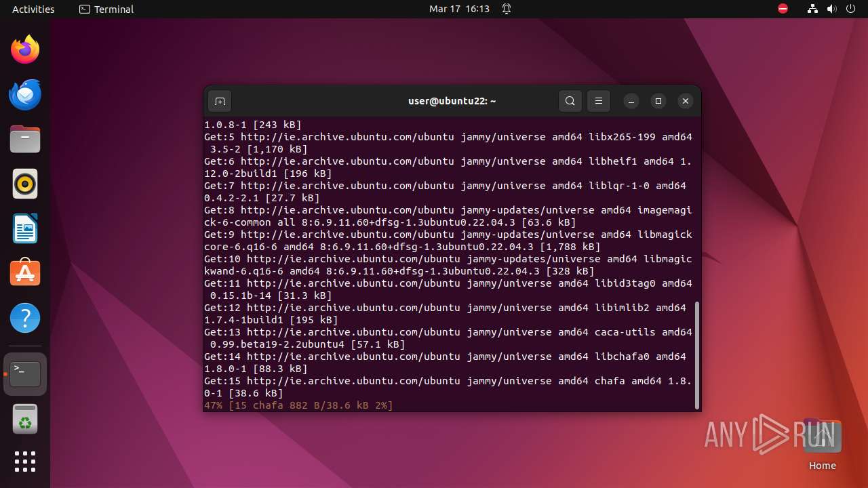
Task: Select the Terminal icon in dock
Action: point(25,374)
